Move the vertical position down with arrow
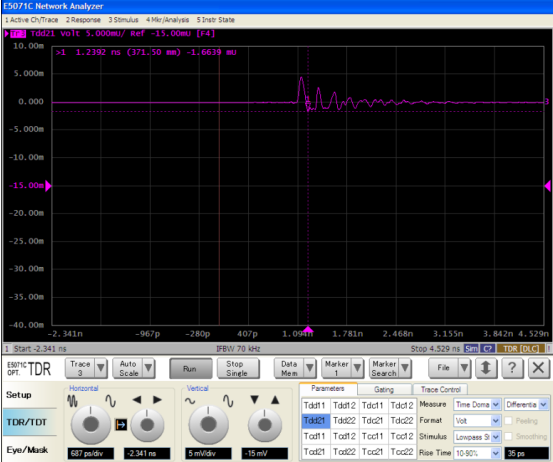Viewport: 553px width, 462px height. coord(255,400)
